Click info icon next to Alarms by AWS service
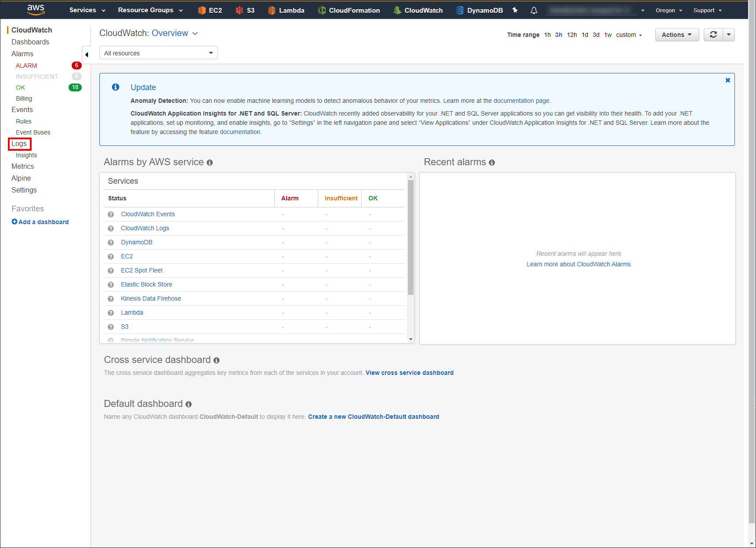This screenshot has width=756, height=548. pyautogui.click(x=210, y=163)
